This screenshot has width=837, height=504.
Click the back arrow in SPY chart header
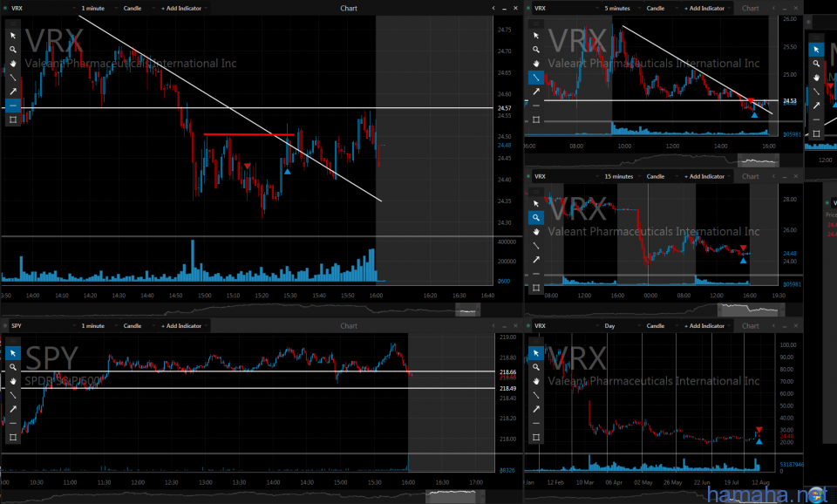(x=493, y=325)
